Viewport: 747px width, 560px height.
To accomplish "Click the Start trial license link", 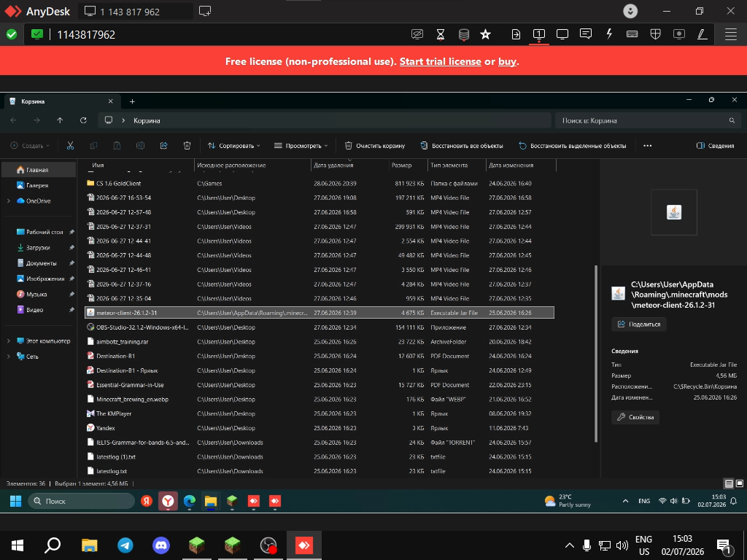I will pos(440,61).
